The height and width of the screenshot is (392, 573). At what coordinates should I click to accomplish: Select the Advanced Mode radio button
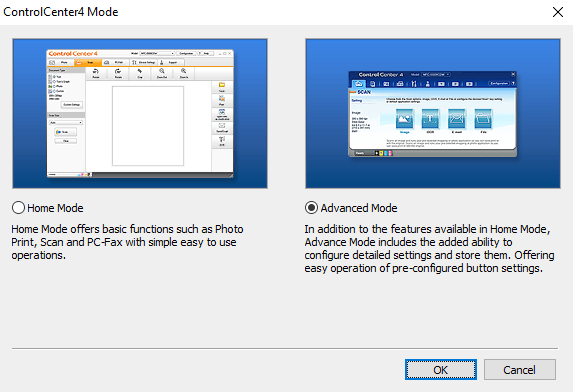click(311, 208)
